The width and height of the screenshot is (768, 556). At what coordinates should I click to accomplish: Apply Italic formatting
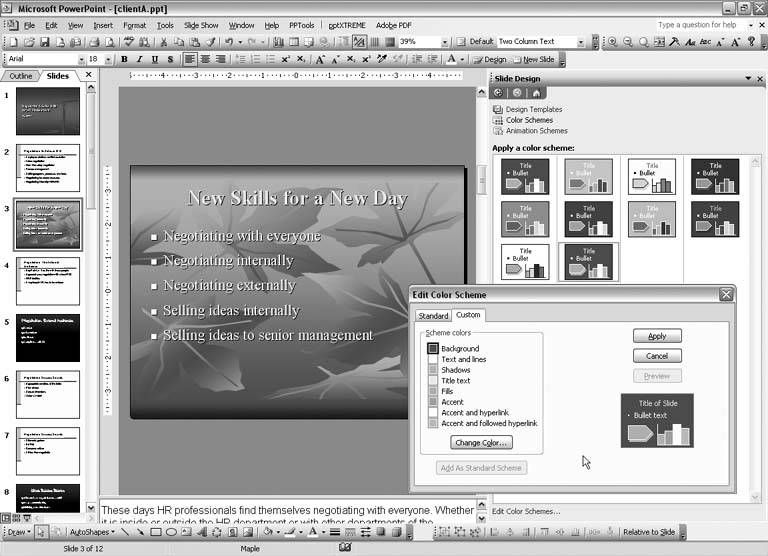click(140, 59)
